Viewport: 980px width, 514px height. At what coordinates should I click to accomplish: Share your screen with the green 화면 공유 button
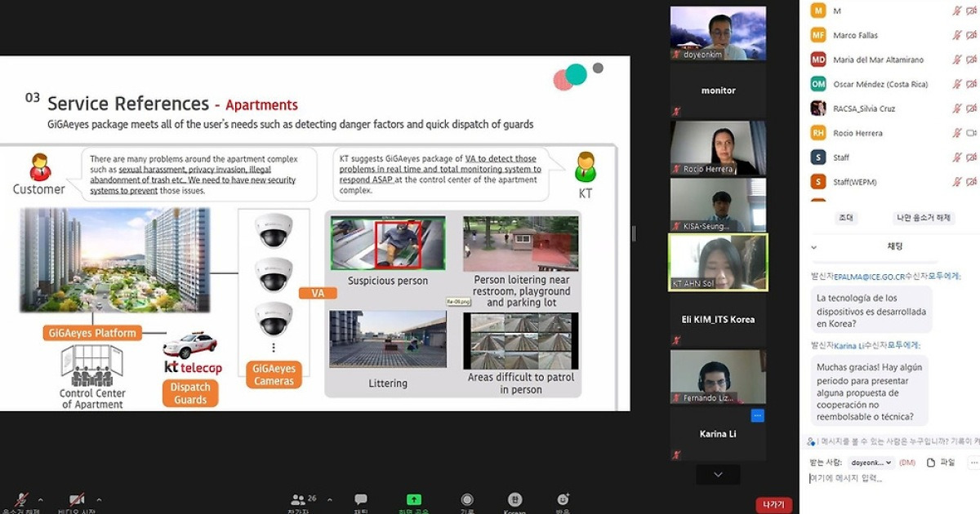coord(413,499)
